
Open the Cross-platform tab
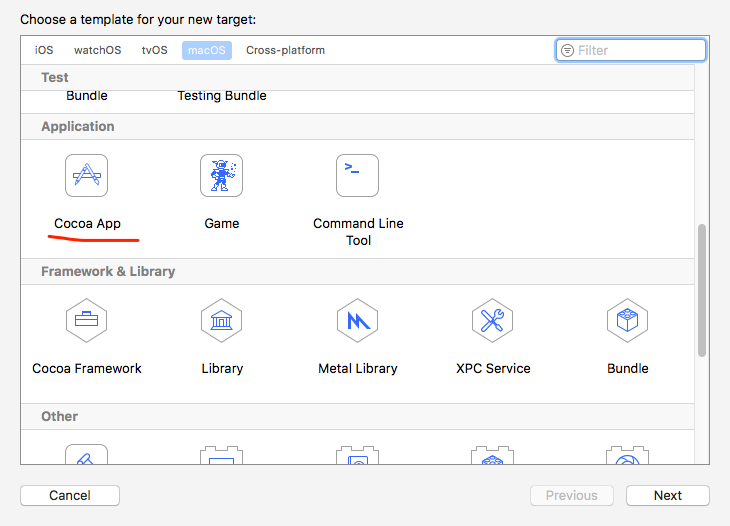(x=285, y=50)
